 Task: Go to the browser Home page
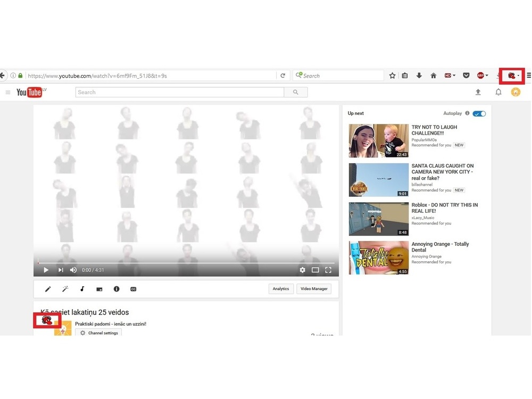click(x=433, y=76)
